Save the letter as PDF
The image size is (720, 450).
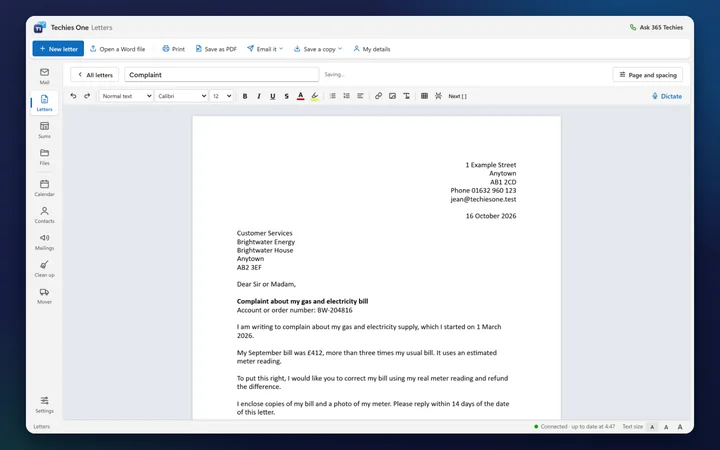pos(216,49)
